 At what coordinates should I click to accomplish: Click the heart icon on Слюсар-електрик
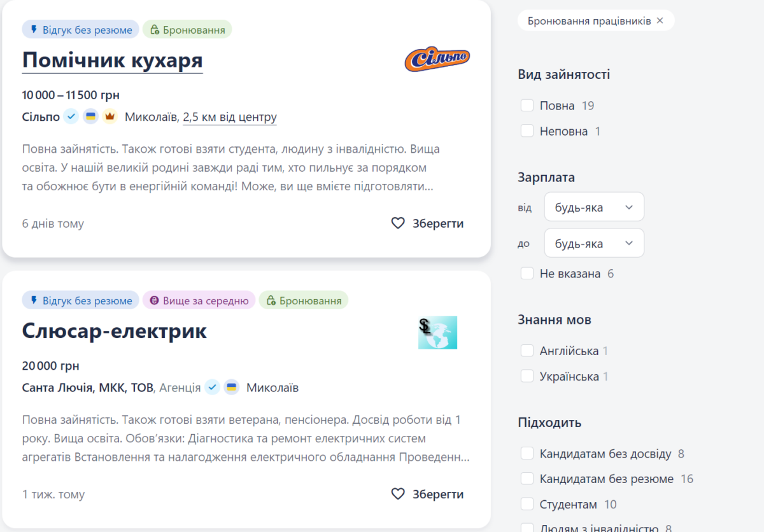point(398,494)
